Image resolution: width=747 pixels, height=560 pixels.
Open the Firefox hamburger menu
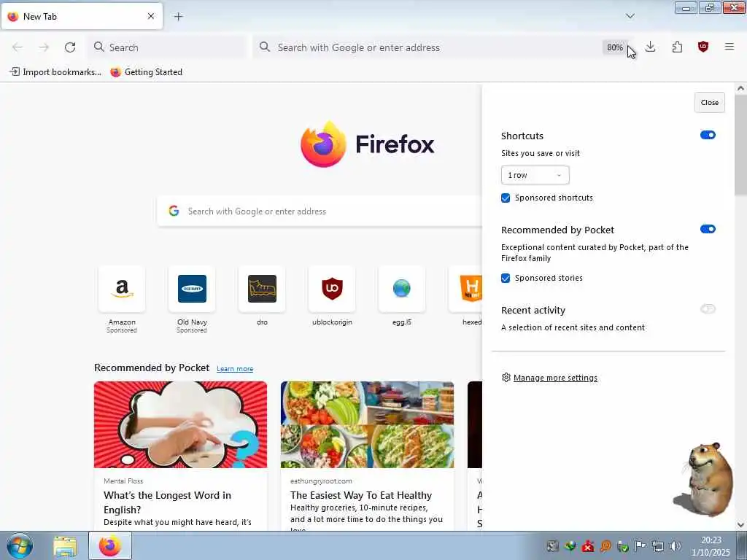(x=729, y=47)
